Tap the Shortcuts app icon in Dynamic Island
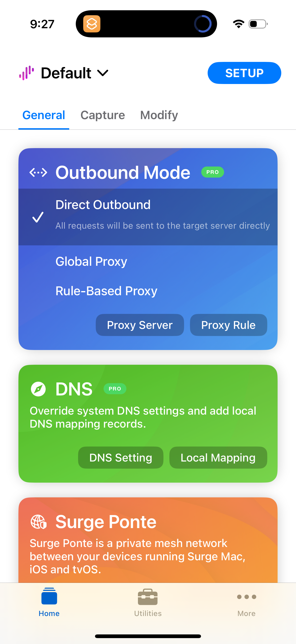This screenshot has width=296, height=644. click(92, 24)
